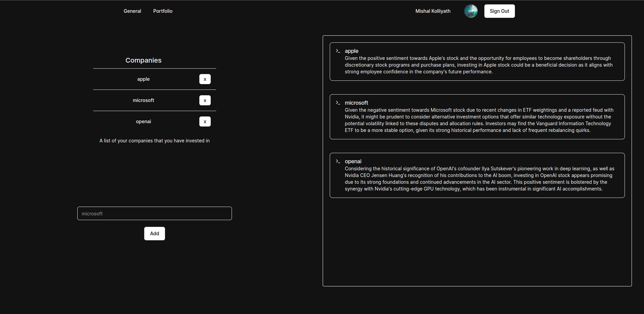The height and width of the screenshot is (314, 644).
Task: Click the company name input field
Action: tap(155, 213)
